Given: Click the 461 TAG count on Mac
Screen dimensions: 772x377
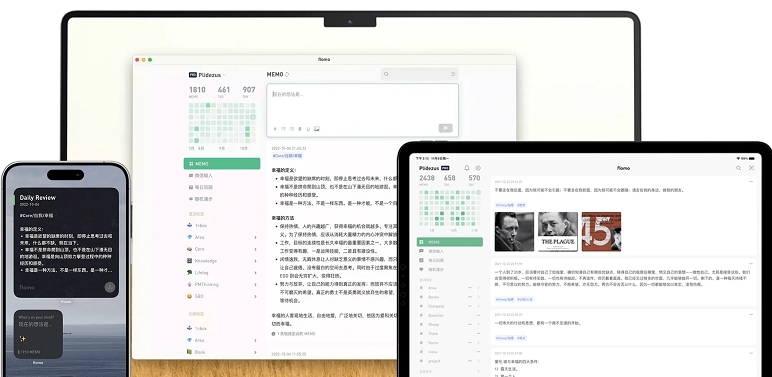Looking at the screenshot, I should point(224,92).
